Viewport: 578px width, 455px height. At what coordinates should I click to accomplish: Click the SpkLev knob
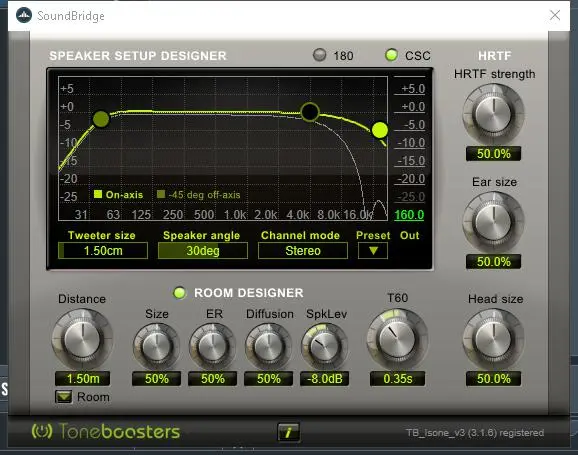coord(324,347)
